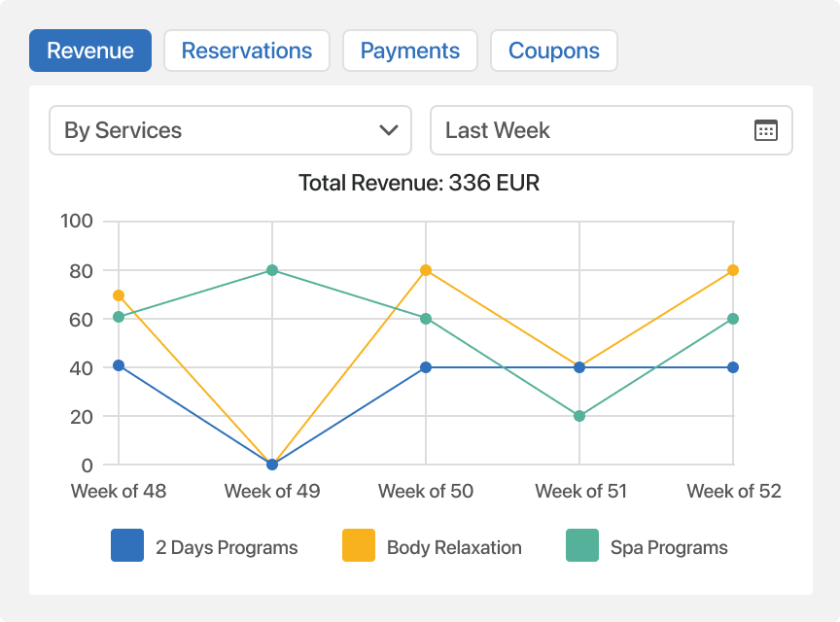Click Body Relaxation point at Week of 52
Viewport: 840px width, 622px height.
(733, 270)
